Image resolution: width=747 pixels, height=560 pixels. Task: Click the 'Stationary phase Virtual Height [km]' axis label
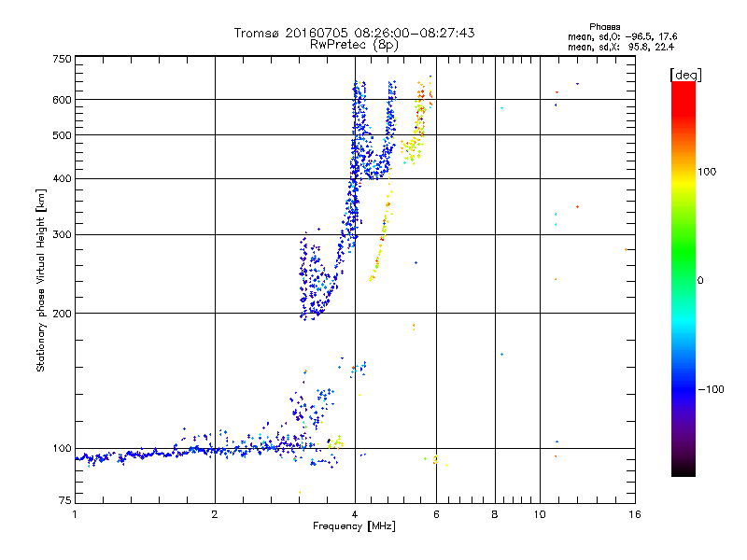coord(40,280)
